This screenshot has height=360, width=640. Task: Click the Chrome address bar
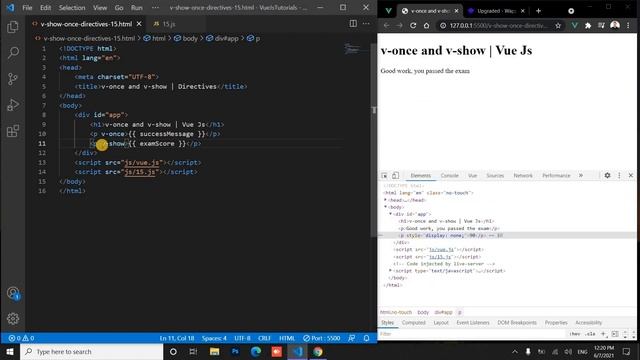coord(498,26)
